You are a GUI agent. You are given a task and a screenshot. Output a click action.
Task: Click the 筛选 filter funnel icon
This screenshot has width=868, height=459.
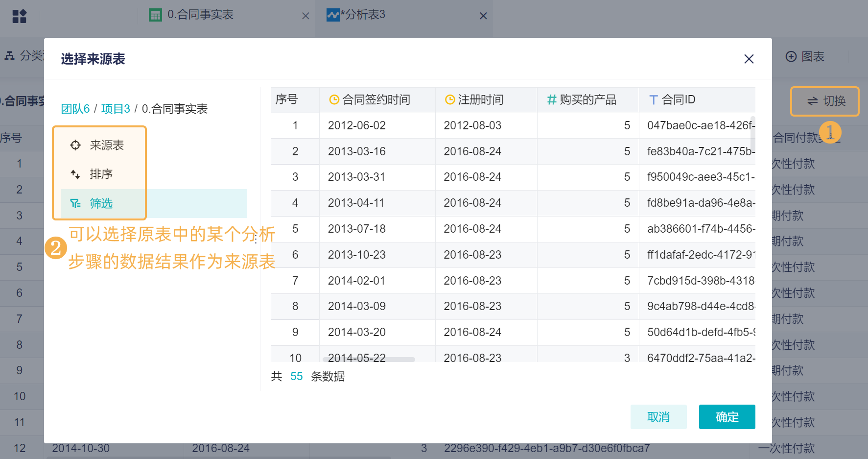pyautogui.click(x=75, y=203)
